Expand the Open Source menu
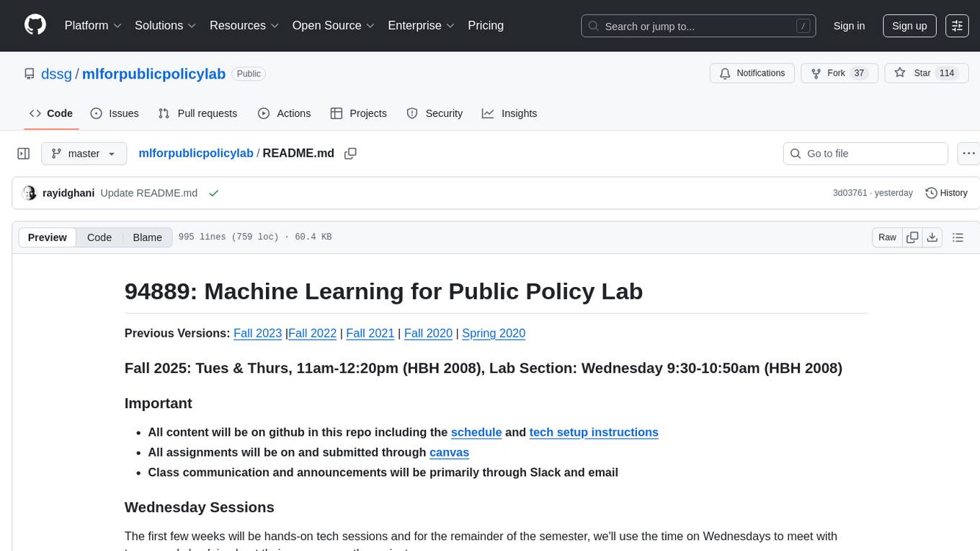The height and width of the screenshot is (551, 980). [334, 25]
